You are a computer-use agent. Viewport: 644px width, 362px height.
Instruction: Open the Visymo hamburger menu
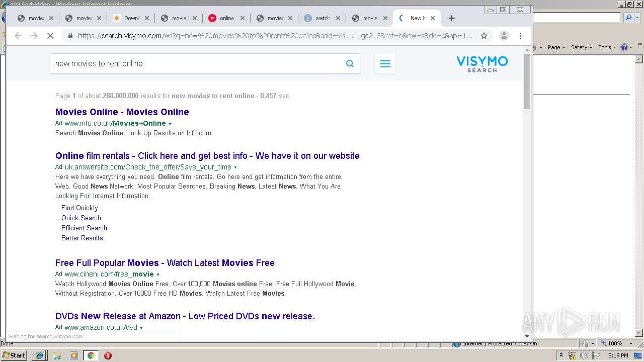click(x=385, y=64)
